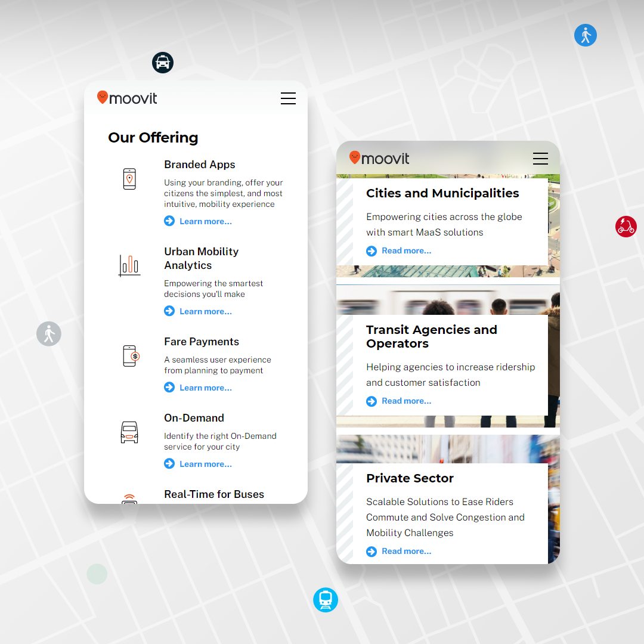
Task: Open Read more under Transit Agencies and Operators
Action: click(x=407, y=401)
